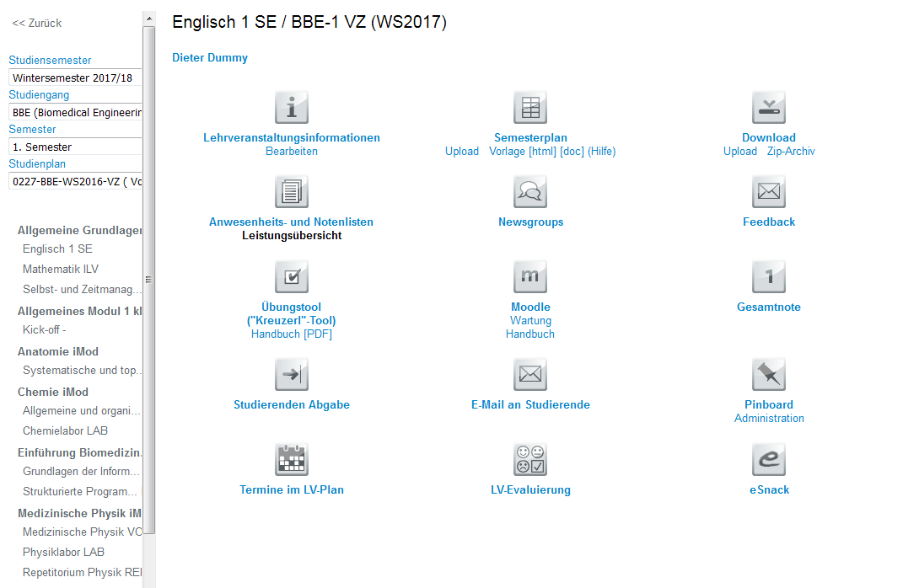919x588 pixels.
Task: Open the Feedback envelope icon
Action: click(x=768, y=192)
